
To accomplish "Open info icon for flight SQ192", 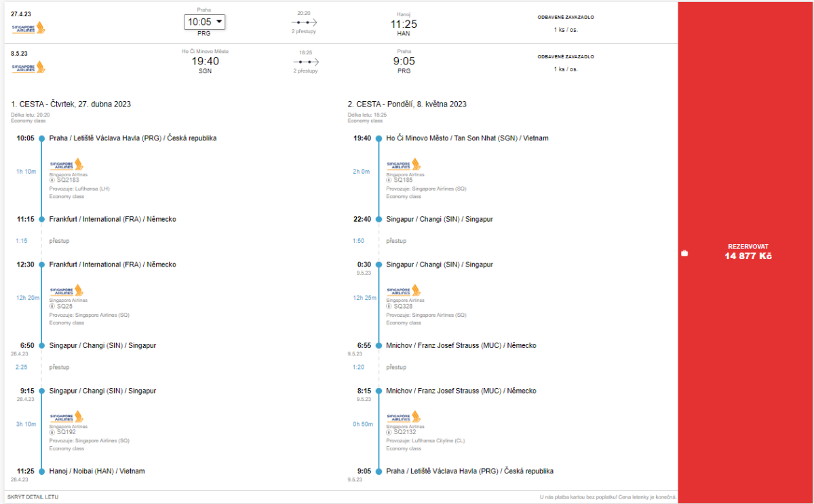I will click(52, 432).
